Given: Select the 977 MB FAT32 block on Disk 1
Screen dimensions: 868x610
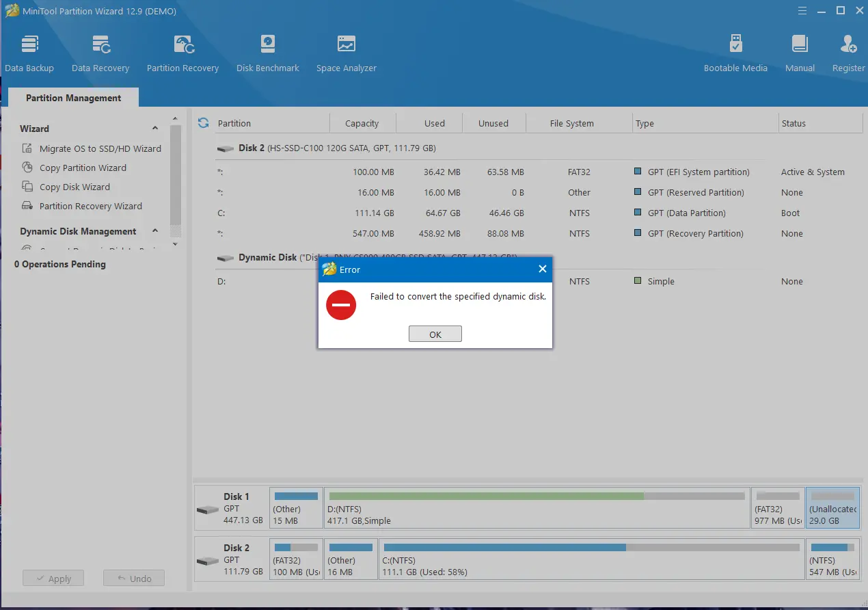Looking at the screenshot, I should 778,507.
